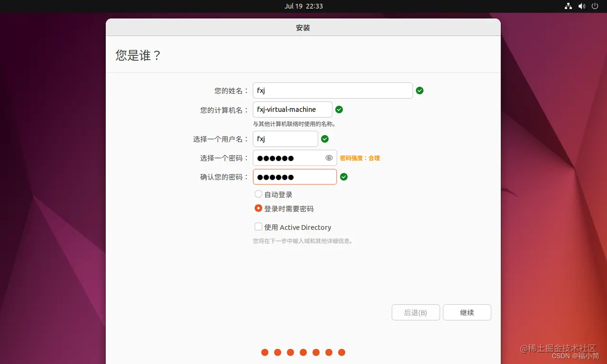Click the green checkmark beside computer name

(339, 109)
